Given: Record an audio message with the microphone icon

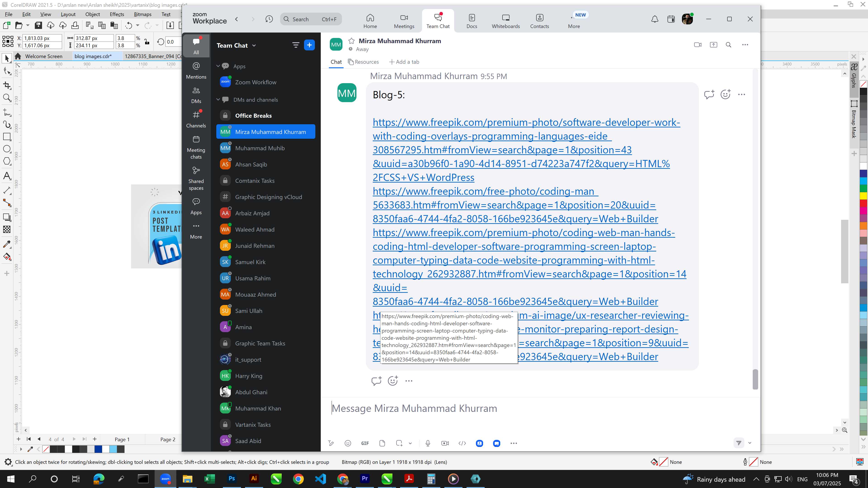Looking at the screenshot, I should click(428, 443).
